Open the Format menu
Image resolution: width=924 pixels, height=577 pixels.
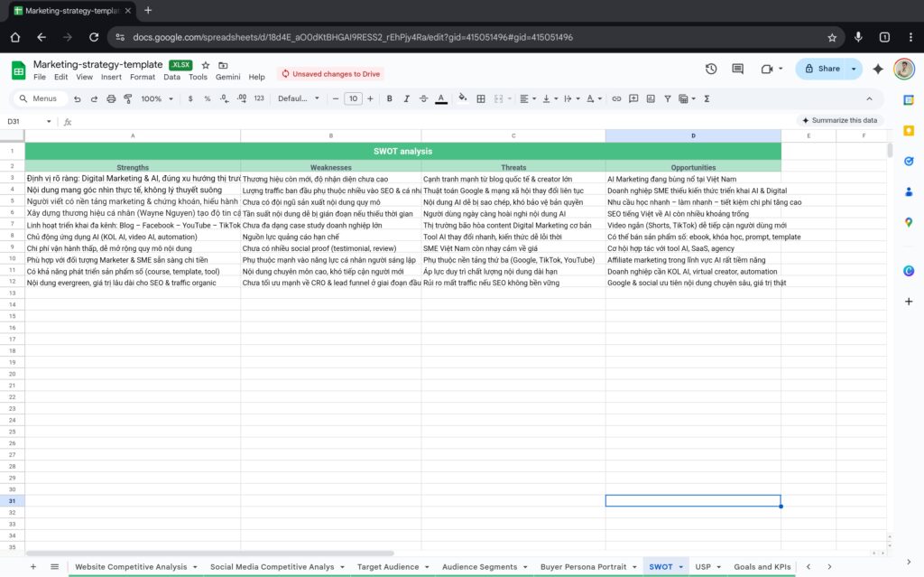click(x=142, y=77)
